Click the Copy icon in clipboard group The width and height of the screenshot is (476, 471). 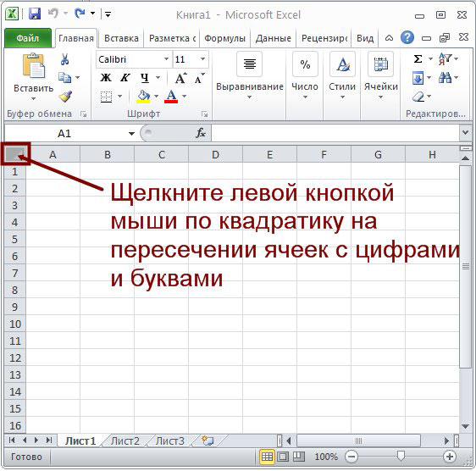[64, 78]
